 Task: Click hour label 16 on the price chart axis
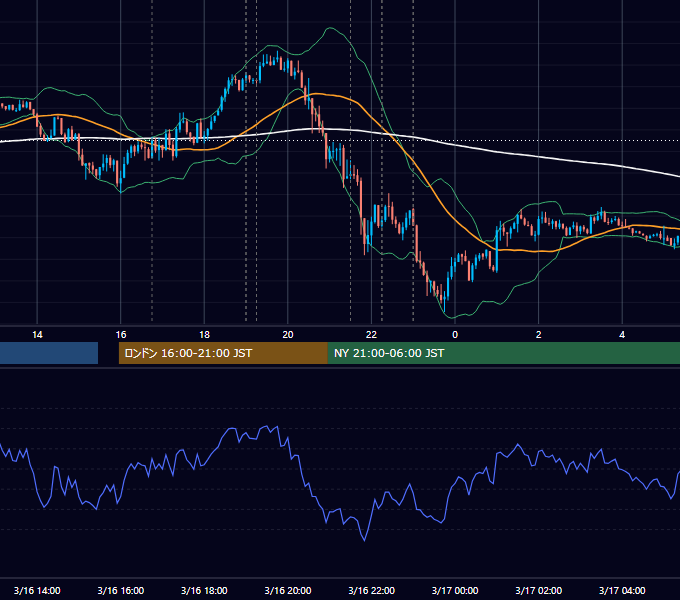[121, 335]
